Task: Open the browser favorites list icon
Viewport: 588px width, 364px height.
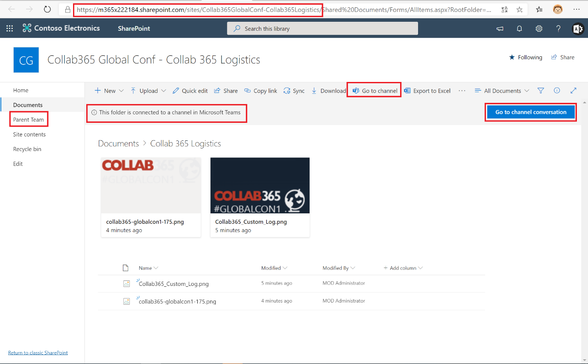Action: click(539, 9)
